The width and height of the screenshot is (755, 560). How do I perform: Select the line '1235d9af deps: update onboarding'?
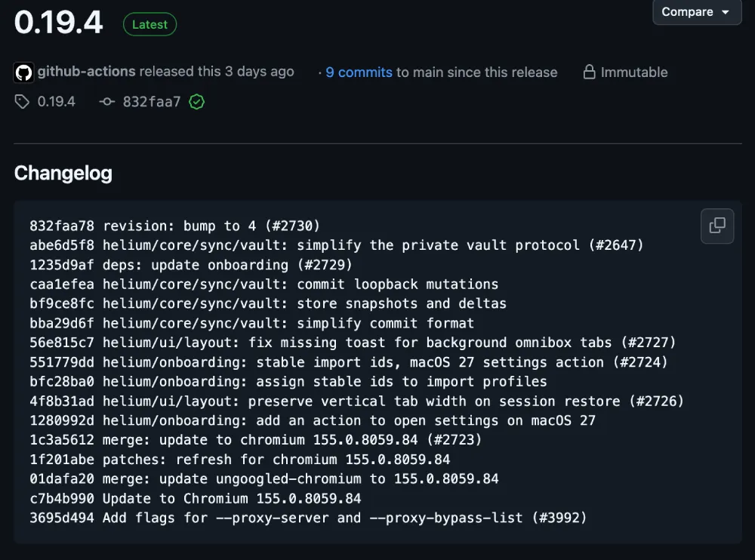click(x=191, y=265)
